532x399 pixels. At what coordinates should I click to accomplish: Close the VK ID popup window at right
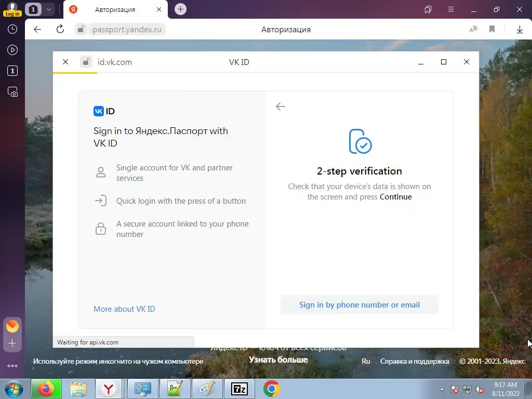pyautogui.click(x=467, y=62)
